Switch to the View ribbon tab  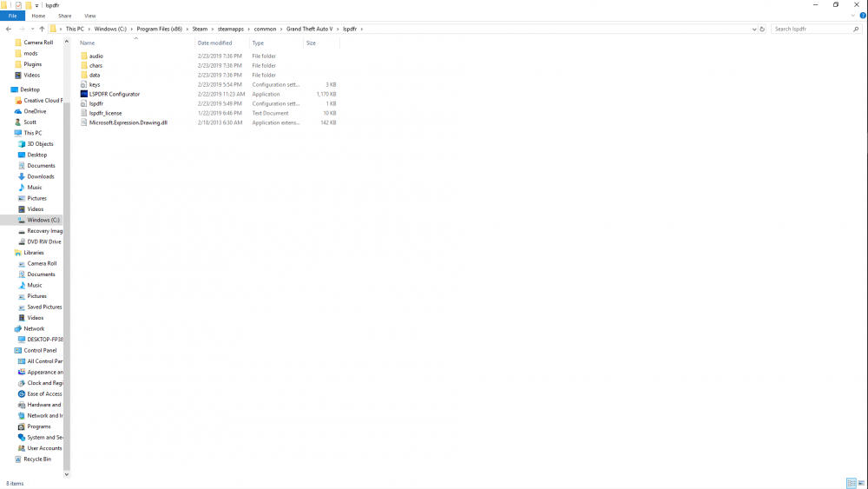pos(89,16)
